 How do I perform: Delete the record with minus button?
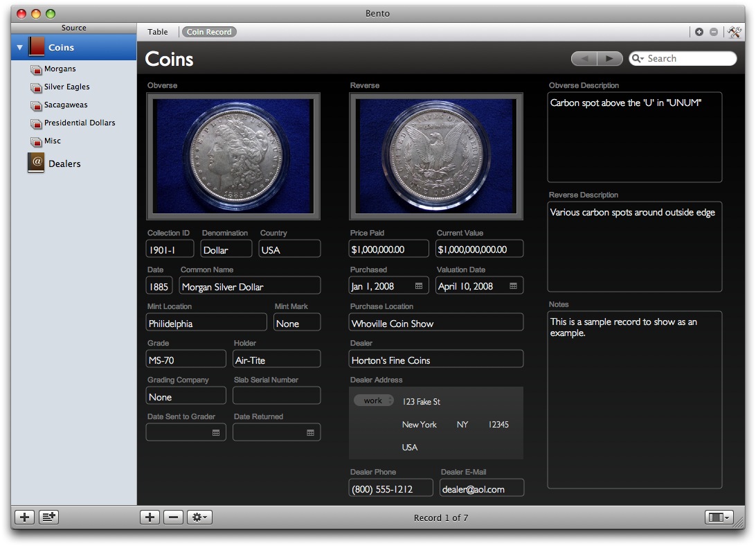coord(174,518)
